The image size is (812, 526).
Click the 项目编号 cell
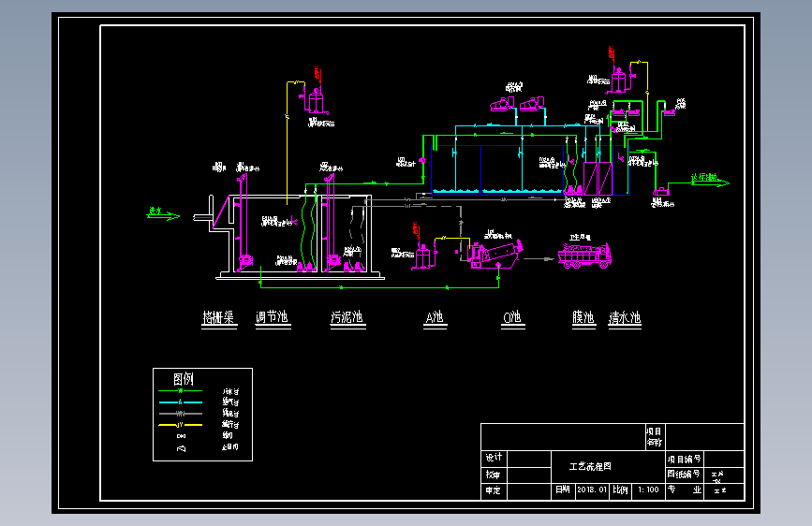(x=685, y=459)
